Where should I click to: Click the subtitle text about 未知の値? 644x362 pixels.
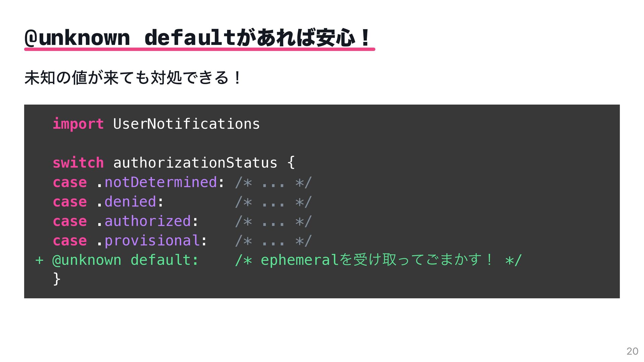click(x=133, y=78)
